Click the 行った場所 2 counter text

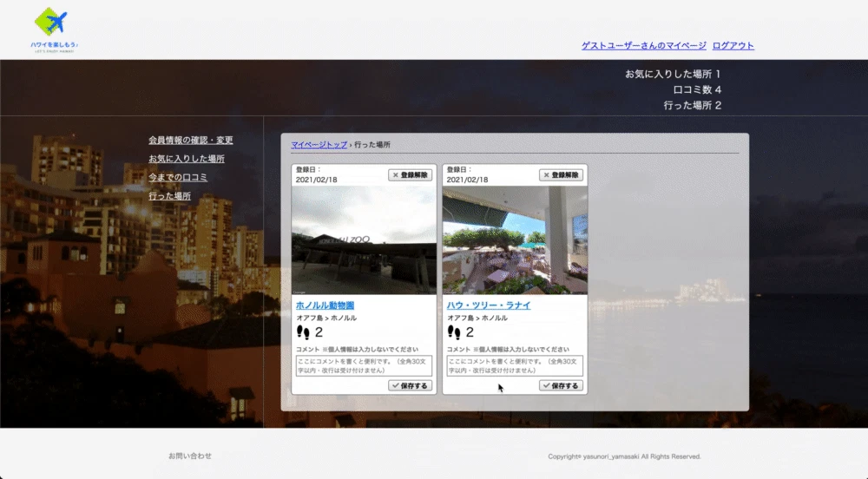tap(693, 105)
